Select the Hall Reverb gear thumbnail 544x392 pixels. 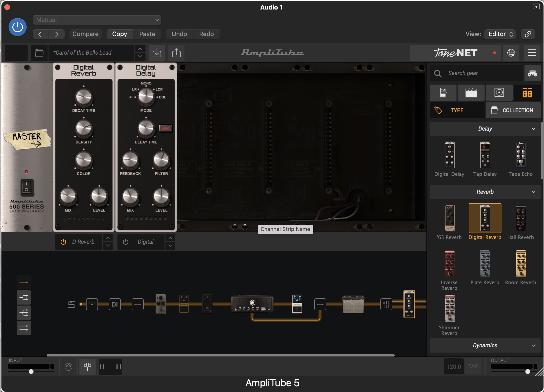tap(520, 218)
